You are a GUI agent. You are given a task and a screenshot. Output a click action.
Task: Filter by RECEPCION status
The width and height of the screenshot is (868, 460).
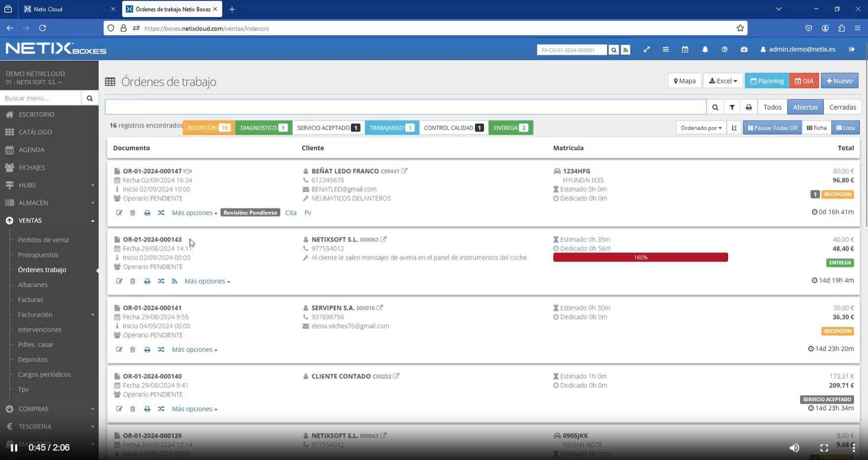tap(209, 128)
